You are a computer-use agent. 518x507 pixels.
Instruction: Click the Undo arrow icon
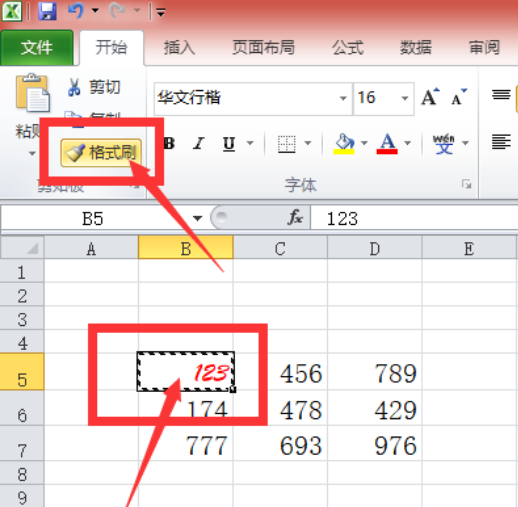point(76,11)
